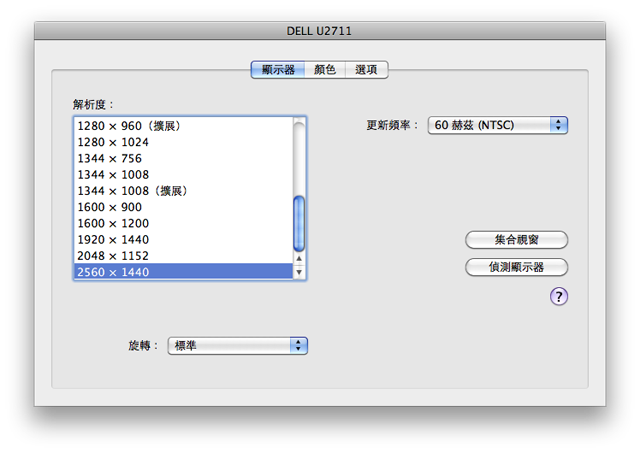Select resolution 1600 × 1200
This screenshot has width=640, height=453.
pos(183,223)
